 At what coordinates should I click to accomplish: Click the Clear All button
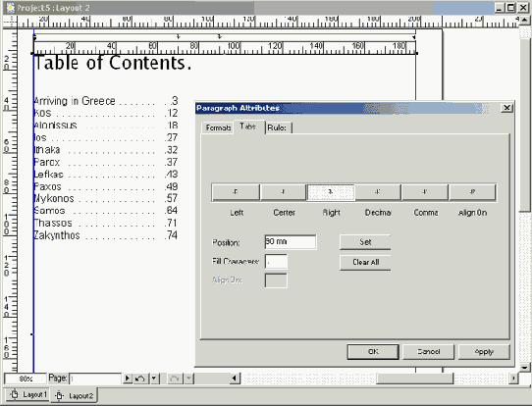click(x=365, y=262)
